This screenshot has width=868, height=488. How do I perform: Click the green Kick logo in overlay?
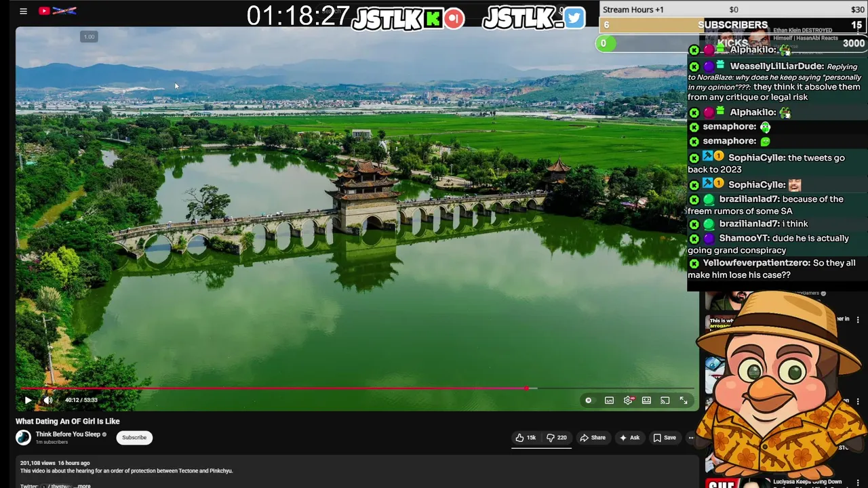click(x=433, y=18)
